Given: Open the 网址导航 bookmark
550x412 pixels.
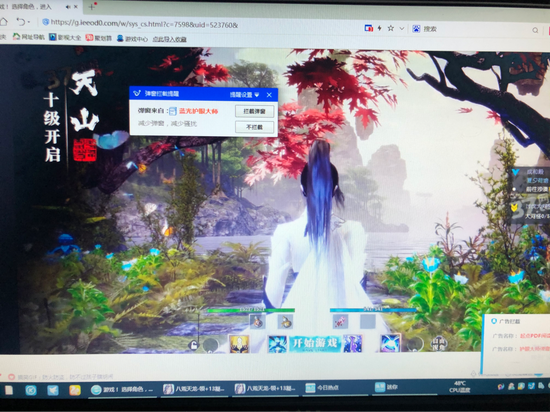Looking at the screenshot, I should (29, 36).
